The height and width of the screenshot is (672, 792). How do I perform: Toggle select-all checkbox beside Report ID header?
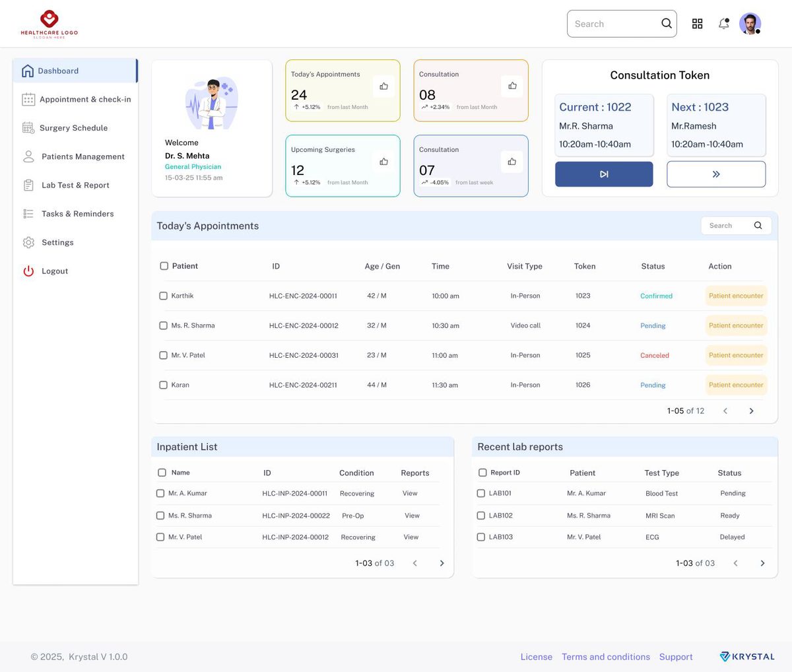(482, 473)
